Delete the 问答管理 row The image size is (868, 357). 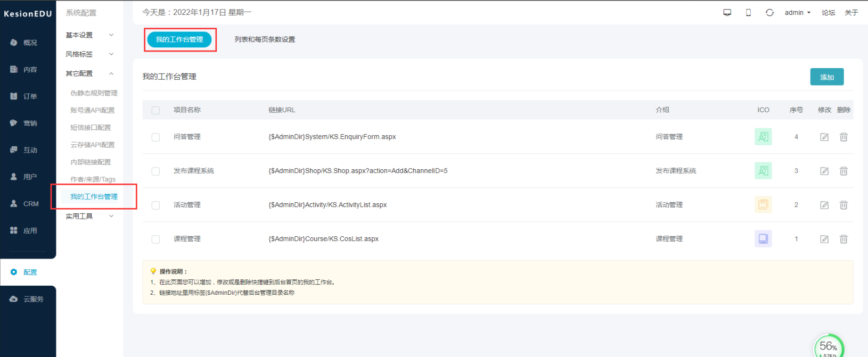click(x=844, y=137)
